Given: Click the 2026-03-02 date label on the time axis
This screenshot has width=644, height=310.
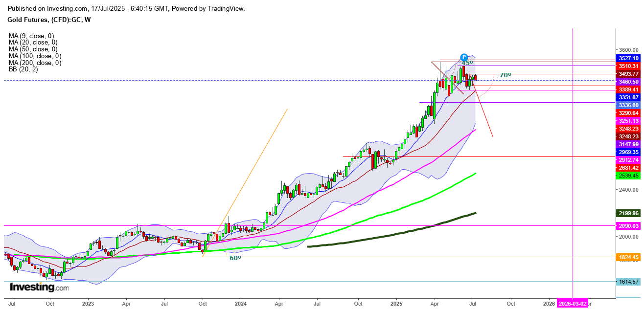Looking at the screenshot, I should (573, 303).
